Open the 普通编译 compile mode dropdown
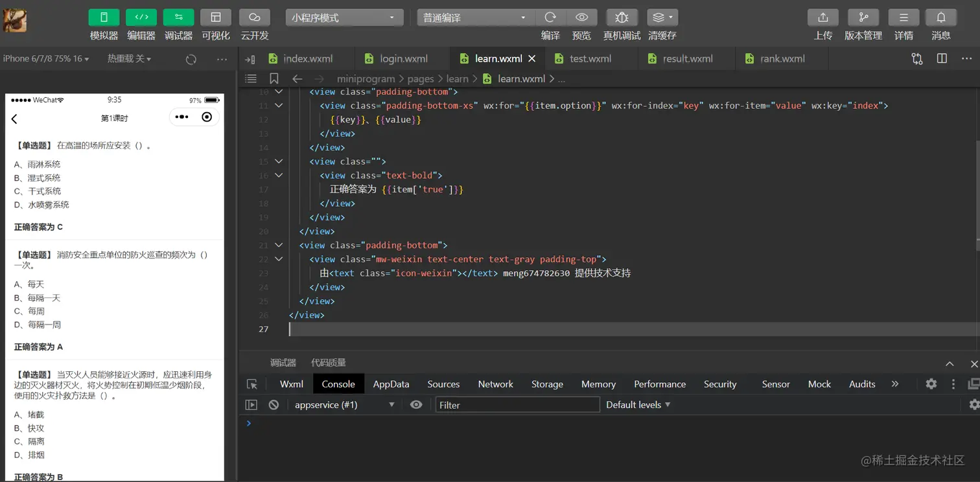Viewport: 980px width, 482px height. [x=475, y=17]
